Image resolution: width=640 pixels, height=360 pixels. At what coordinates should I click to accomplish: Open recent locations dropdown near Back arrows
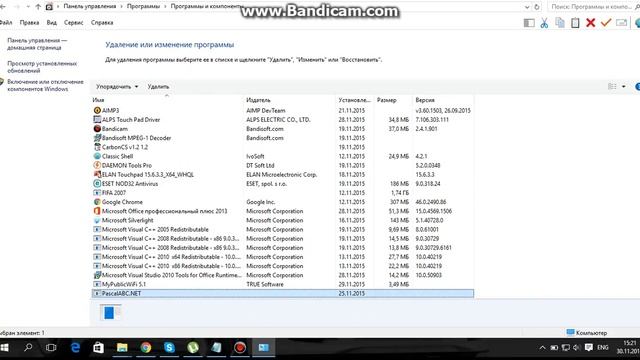(28, 7)
